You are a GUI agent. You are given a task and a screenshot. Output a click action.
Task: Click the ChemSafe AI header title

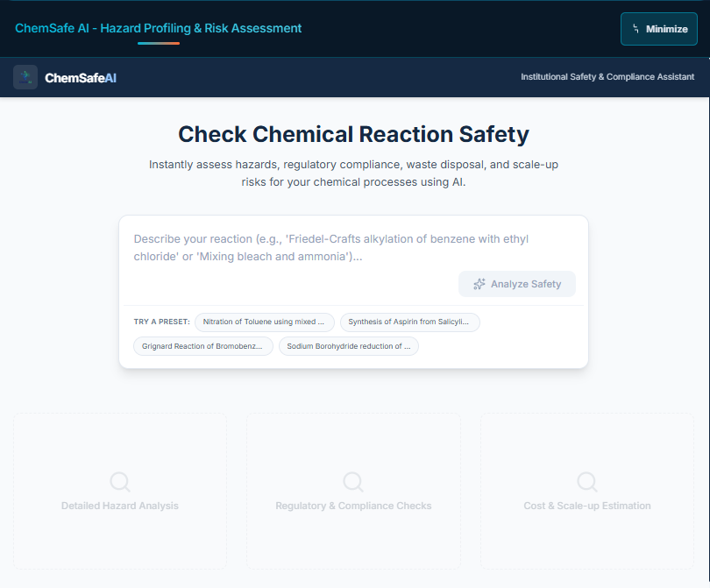pos(157,28)
